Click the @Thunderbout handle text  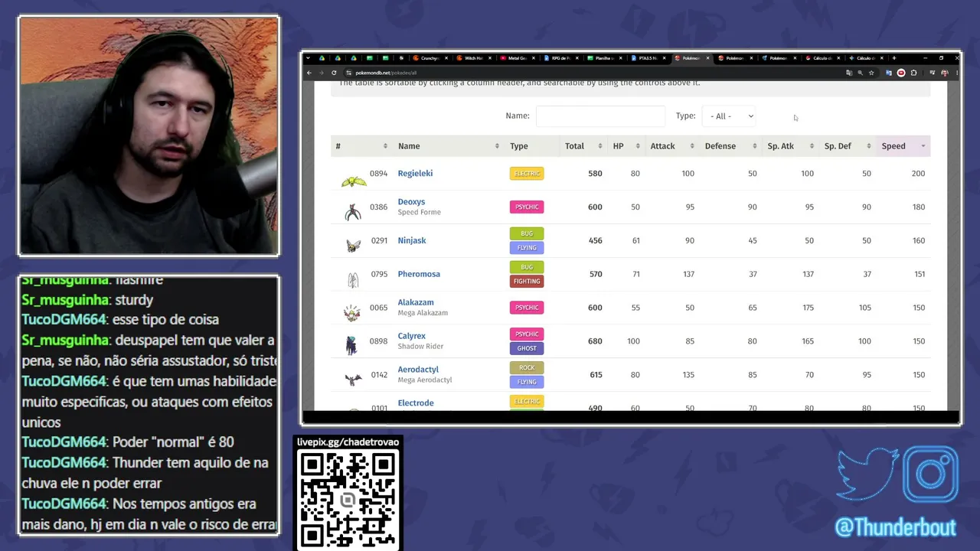pyautogui.click(x=895, y=528)
